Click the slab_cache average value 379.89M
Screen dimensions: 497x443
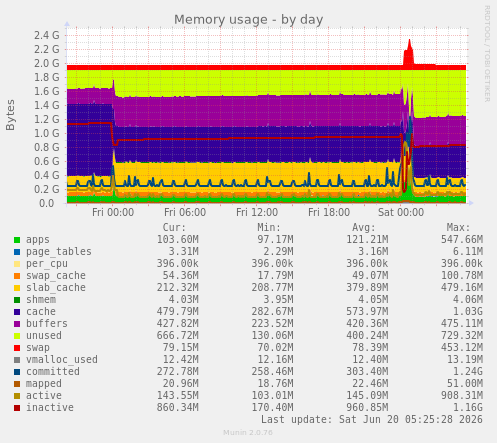367,288
